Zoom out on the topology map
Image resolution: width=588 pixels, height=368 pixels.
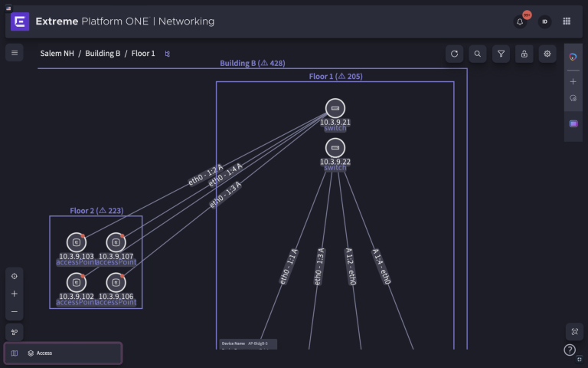point(15,312)
